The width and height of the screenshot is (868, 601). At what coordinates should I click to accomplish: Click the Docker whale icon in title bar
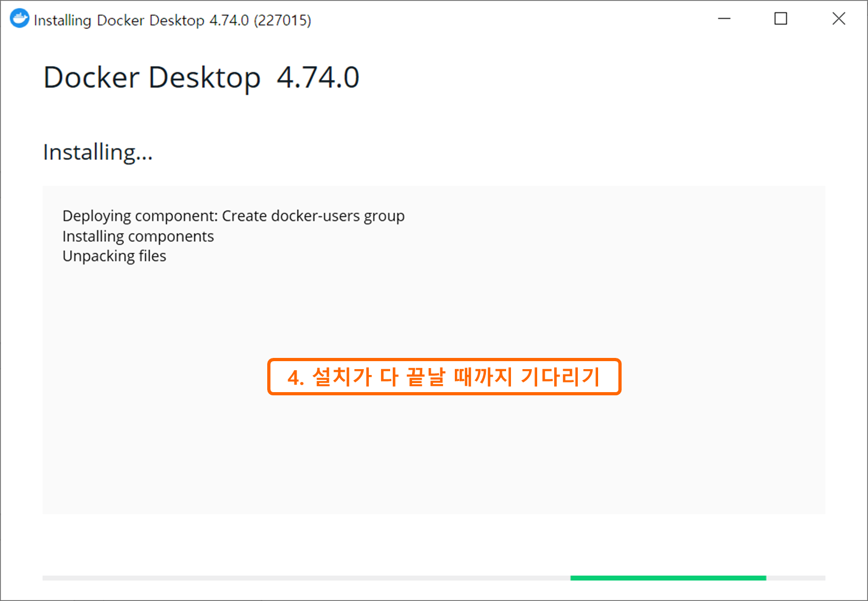click(19, 19)
